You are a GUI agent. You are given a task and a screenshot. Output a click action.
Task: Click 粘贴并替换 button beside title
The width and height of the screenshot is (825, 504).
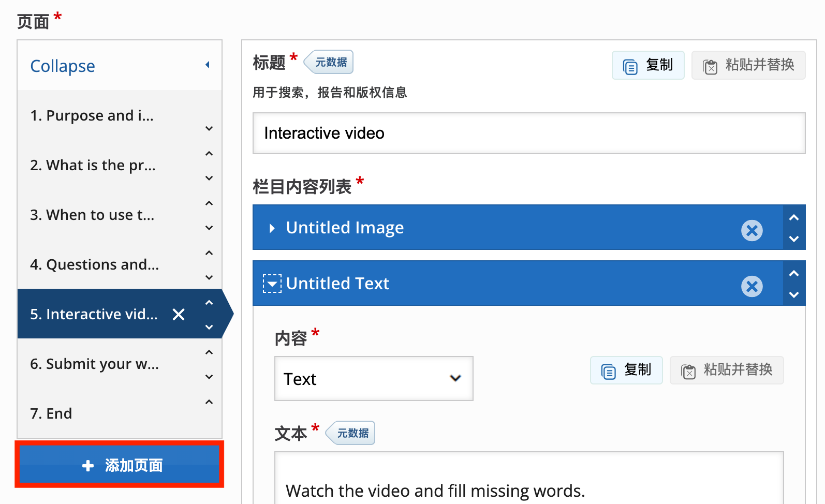pos(748,65)
